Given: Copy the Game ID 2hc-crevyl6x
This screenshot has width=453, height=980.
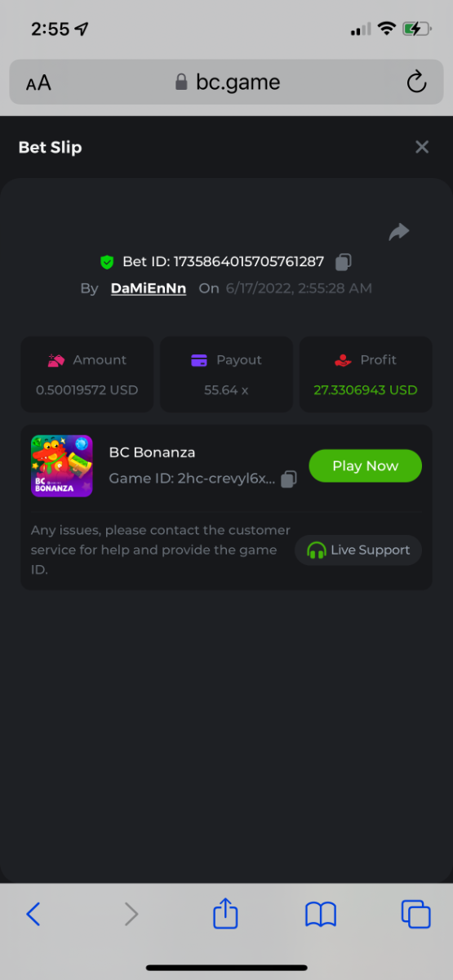Looking at the screenshot, I should pyautogui.click(x=288, y=479).
